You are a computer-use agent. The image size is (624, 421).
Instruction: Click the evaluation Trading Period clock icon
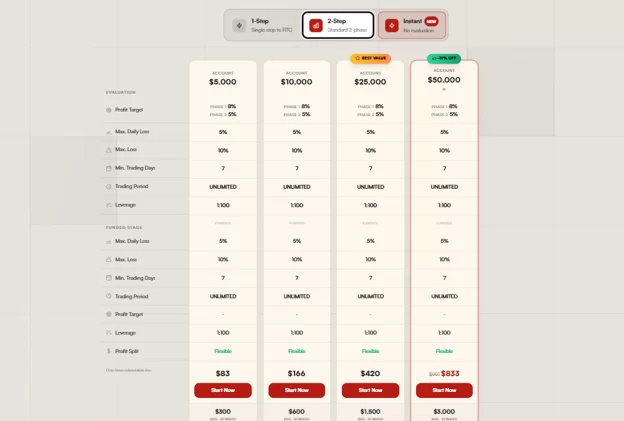[x=109, y=187]
